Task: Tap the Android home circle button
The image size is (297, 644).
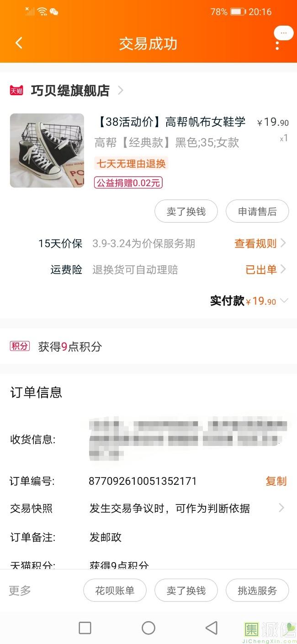Action: click(x=148, y=628)
